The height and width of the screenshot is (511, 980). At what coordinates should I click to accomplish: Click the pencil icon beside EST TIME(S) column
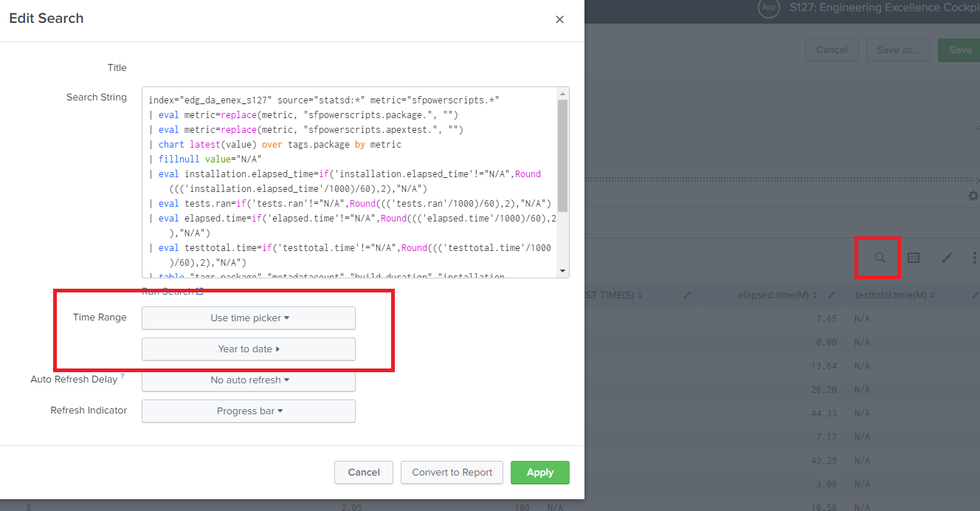(x=687, y=295)
